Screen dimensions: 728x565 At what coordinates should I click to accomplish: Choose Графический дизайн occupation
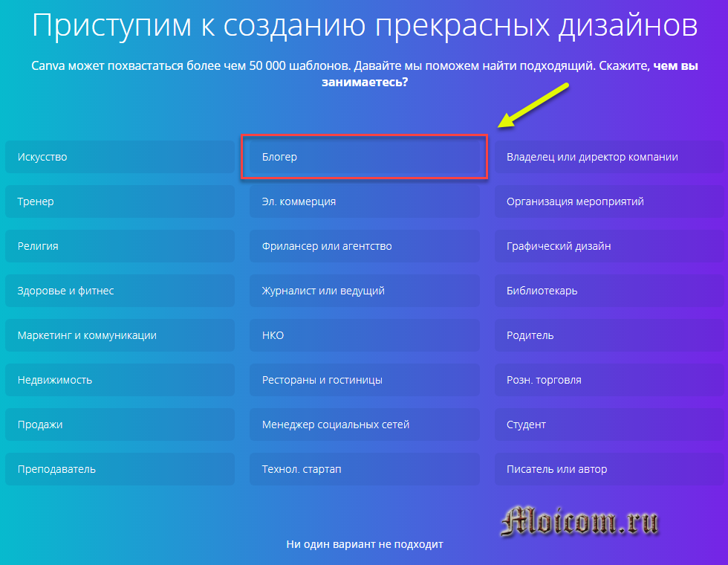click(609, 246)
